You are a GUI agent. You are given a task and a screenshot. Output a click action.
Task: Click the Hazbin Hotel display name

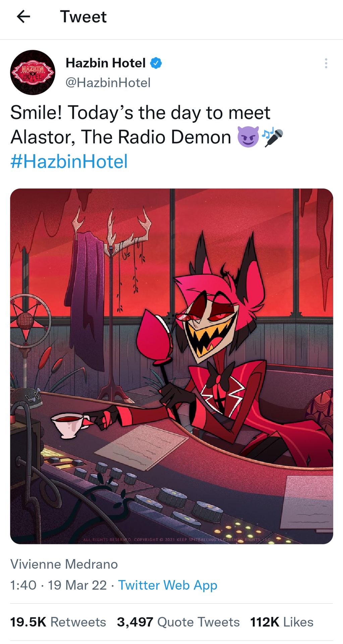pyautogui.click(x=106, y=63)
